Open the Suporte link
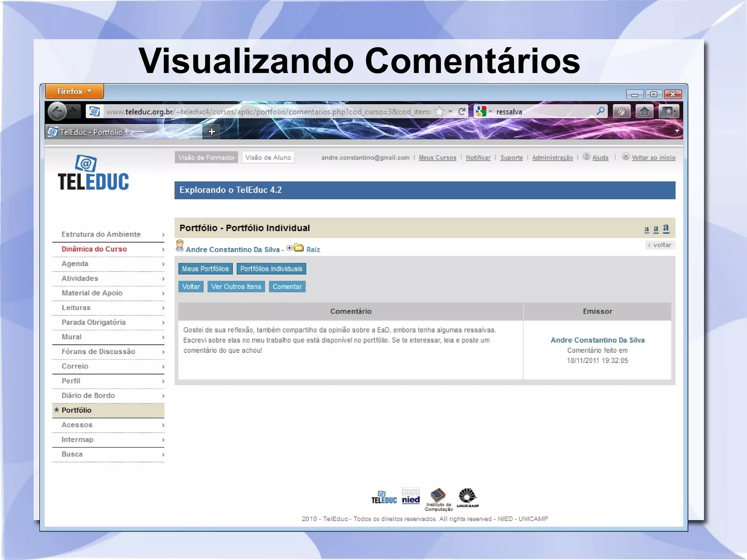The height and width of the screenshot is (560, 747). [x=511, y=157]
